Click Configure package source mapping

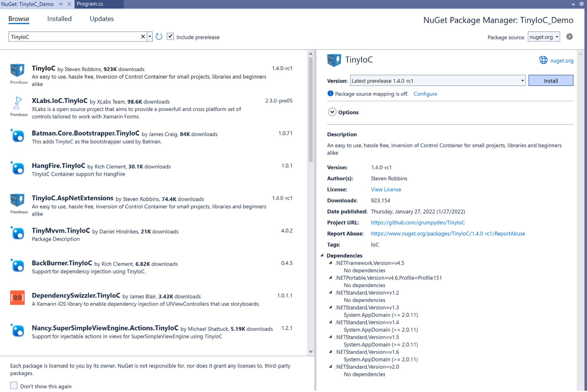point(425,94)
